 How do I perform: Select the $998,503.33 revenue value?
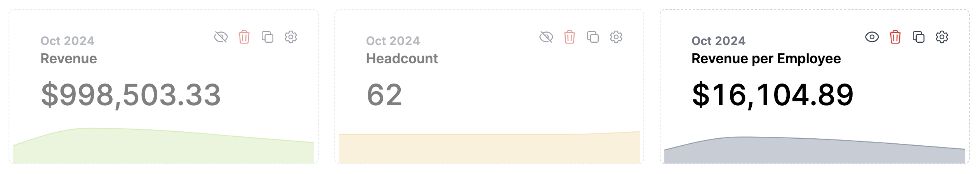(131, 95)
